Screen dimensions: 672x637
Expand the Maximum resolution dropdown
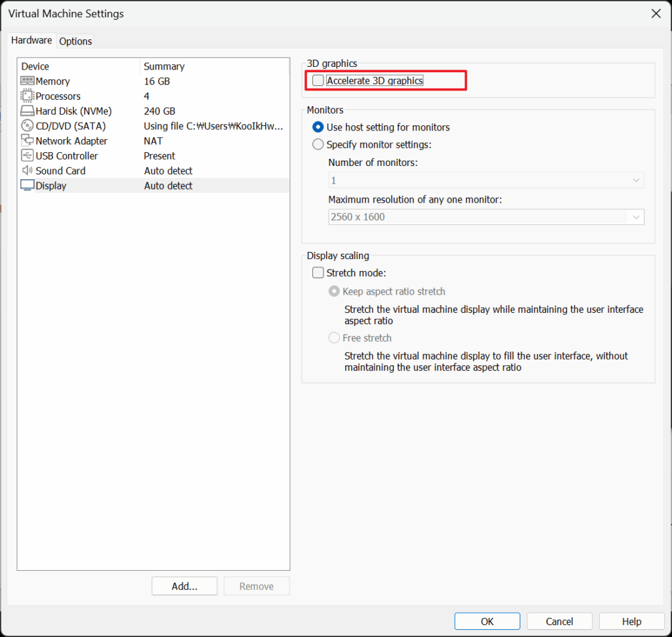pyautogui.click(x=486, y=217)
